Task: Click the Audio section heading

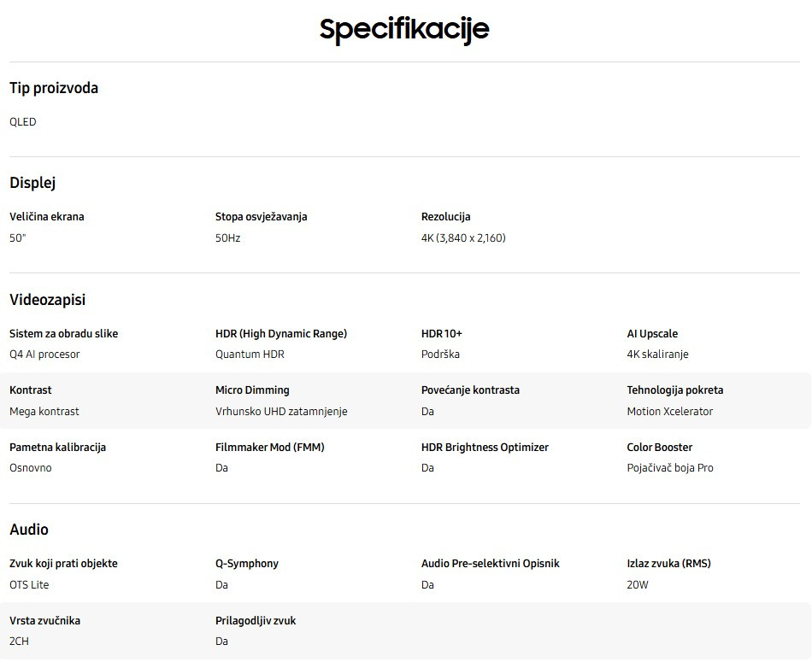Action: (29, 530)
